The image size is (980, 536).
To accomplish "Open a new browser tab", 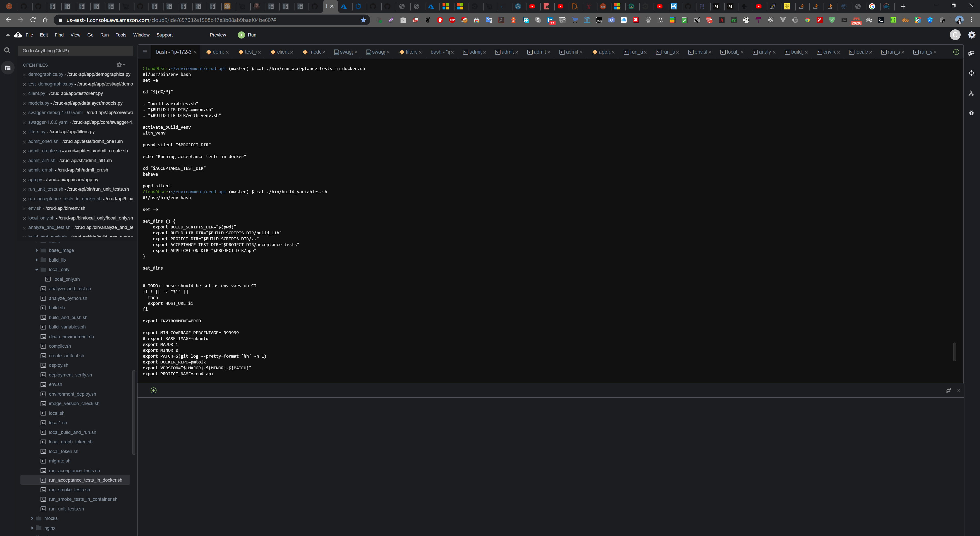I will [903, 6].
